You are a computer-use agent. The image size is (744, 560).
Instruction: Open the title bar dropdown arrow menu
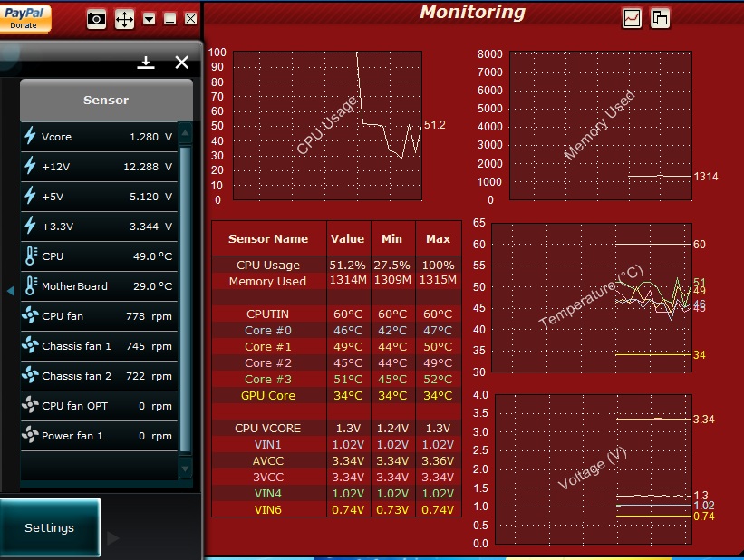tap(150, 19)
